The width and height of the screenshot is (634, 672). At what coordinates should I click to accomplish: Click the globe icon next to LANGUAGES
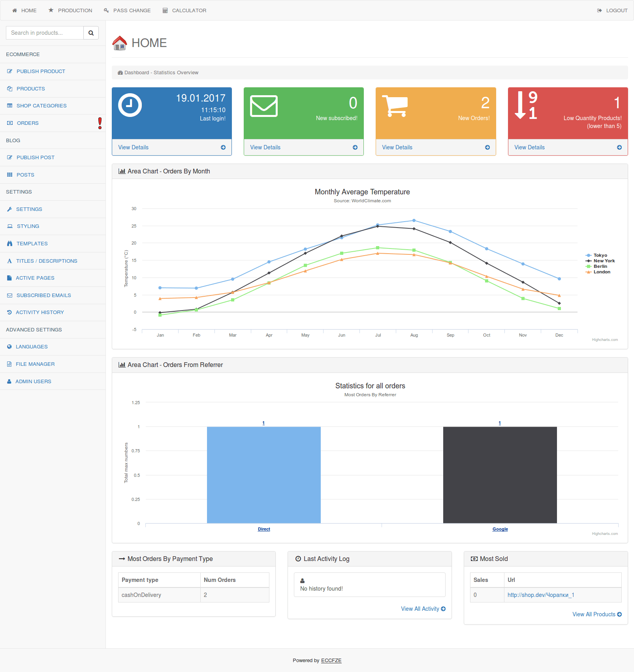(9, 346)
